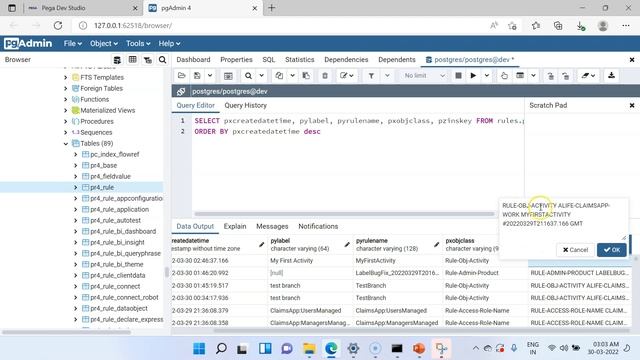The height and width of the screenshot is (360, 640).
Task: Click the Delete trash toolbar icon
Action: 325,76
